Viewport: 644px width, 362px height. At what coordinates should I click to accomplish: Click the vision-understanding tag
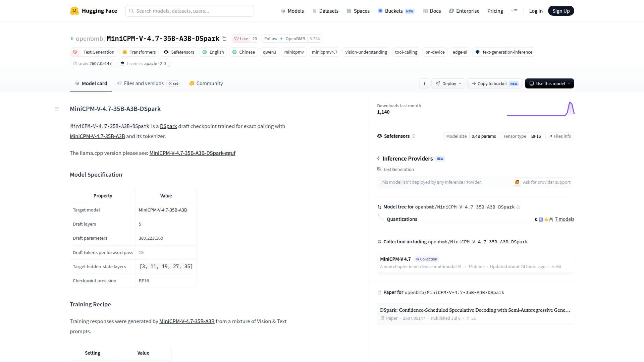coord(366,52)
